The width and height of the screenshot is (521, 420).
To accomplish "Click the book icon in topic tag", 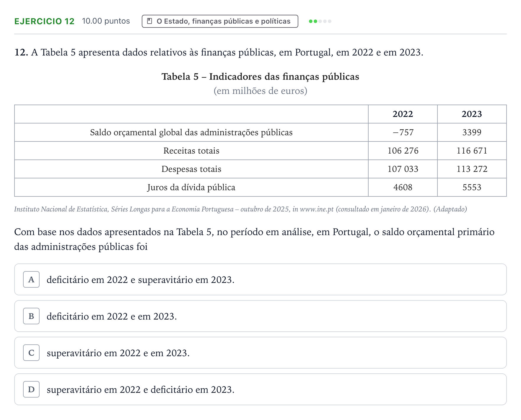I will pos(150,21).
